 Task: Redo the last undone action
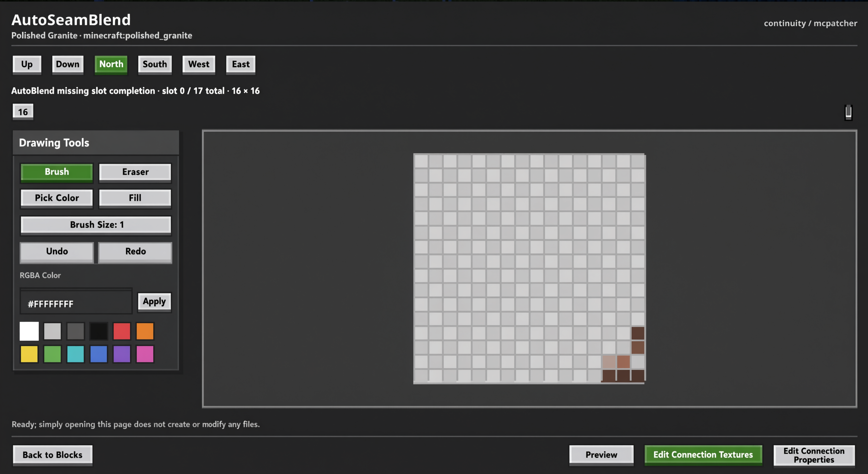click(x=135, y=252)
